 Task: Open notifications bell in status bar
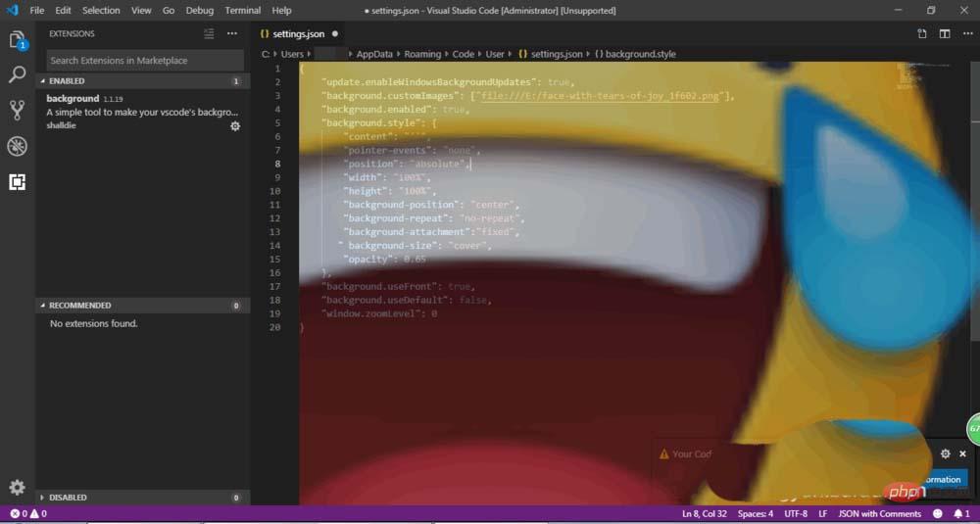pos(957,513)
